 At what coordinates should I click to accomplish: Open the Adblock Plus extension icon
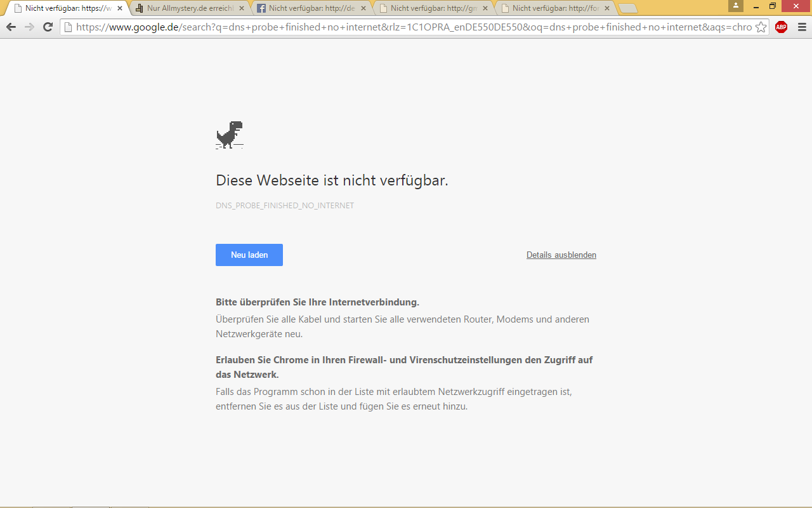click(782, 27)
